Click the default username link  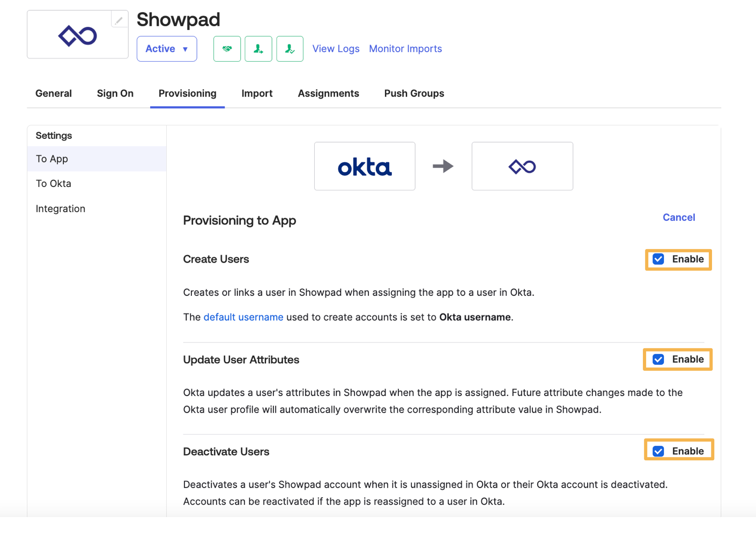click(x=243, y=317)
